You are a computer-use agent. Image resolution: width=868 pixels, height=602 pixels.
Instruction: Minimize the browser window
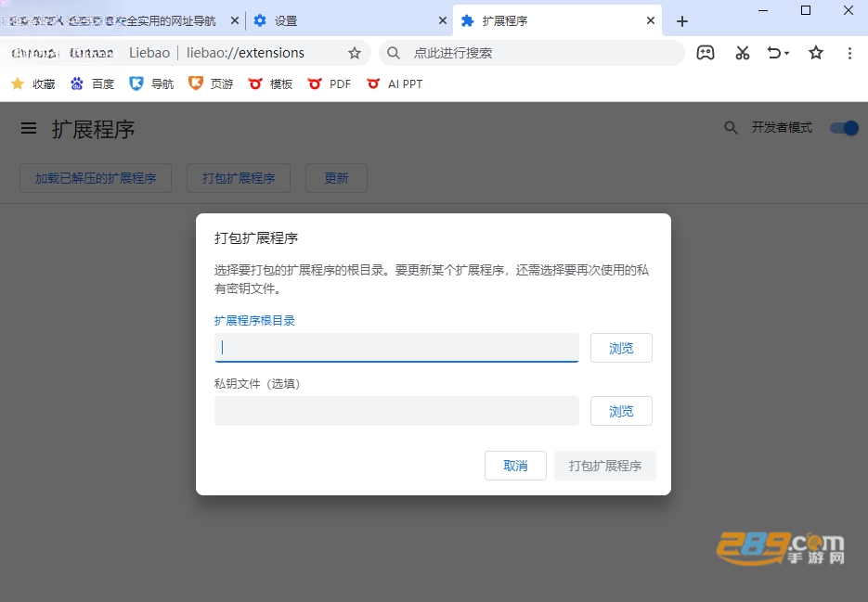point(763,10)
